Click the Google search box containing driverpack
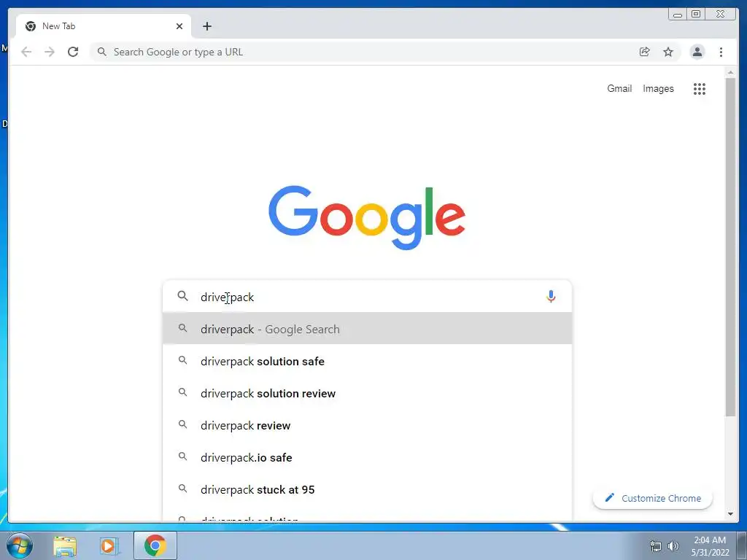 (x=367, y=297)
